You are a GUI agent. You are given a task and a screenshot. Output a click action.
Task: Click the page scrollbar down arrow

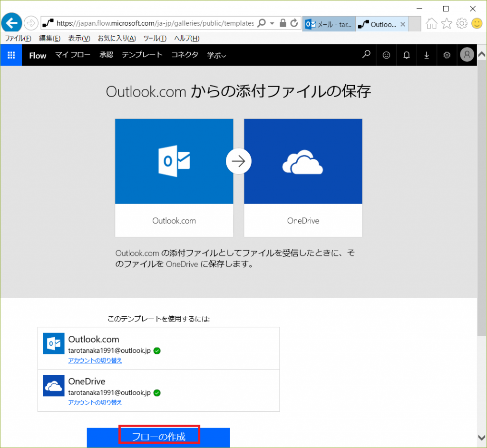[x=482, y=437]
